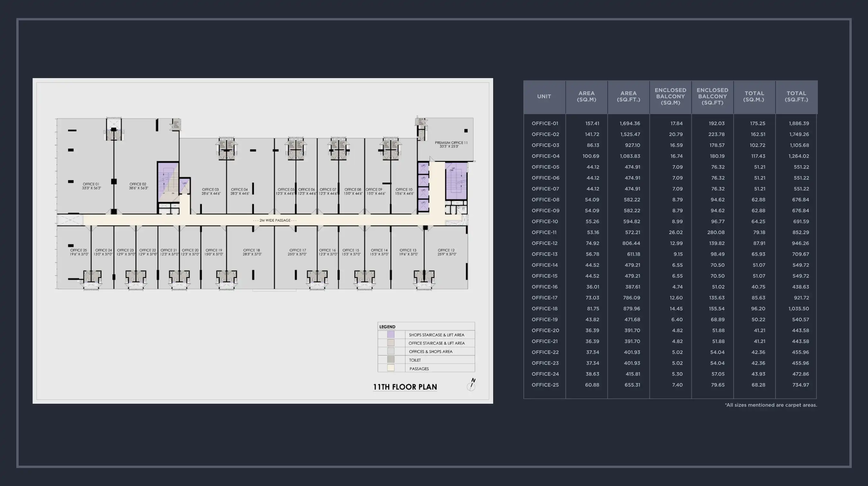Expand the TOTAL (SQ.FT.) column header
The height and width of the screenshot is (486, 868).
click(797, 97)
